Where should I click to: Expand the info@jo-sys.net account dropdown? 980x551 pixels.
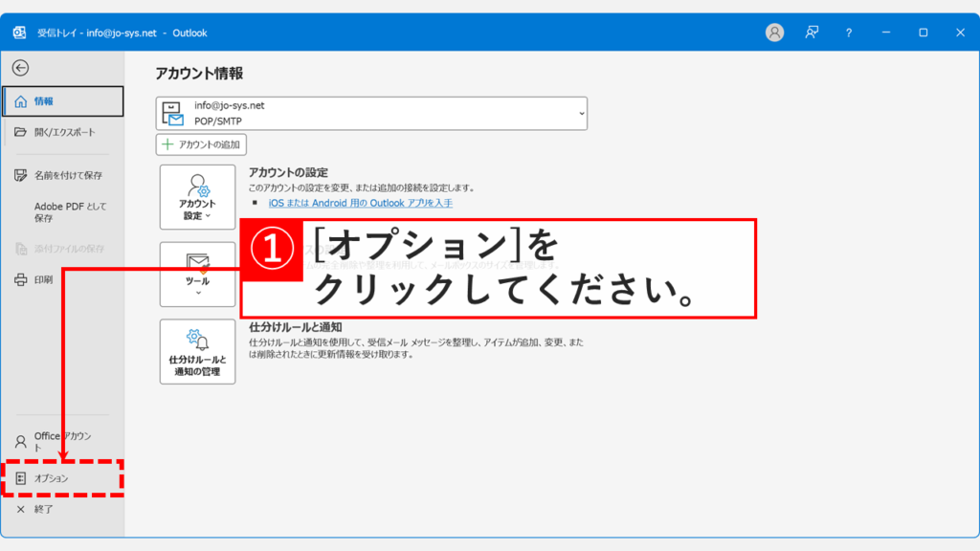tap(580, 113)
